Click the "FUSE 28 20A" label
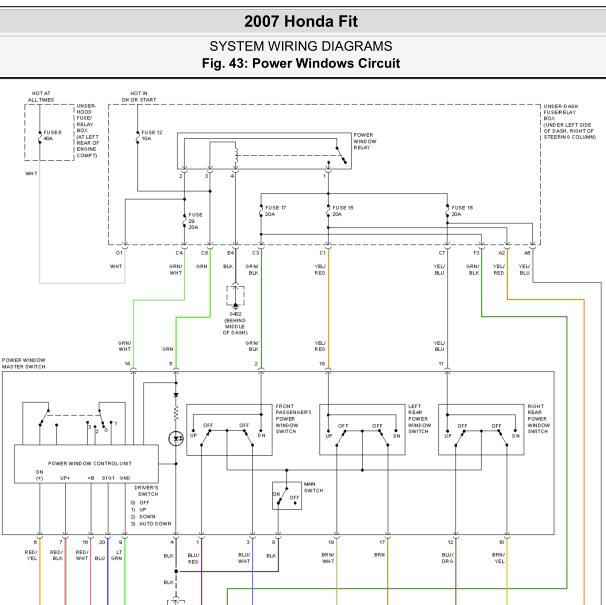The image size is (606, 605). point(195,221)
